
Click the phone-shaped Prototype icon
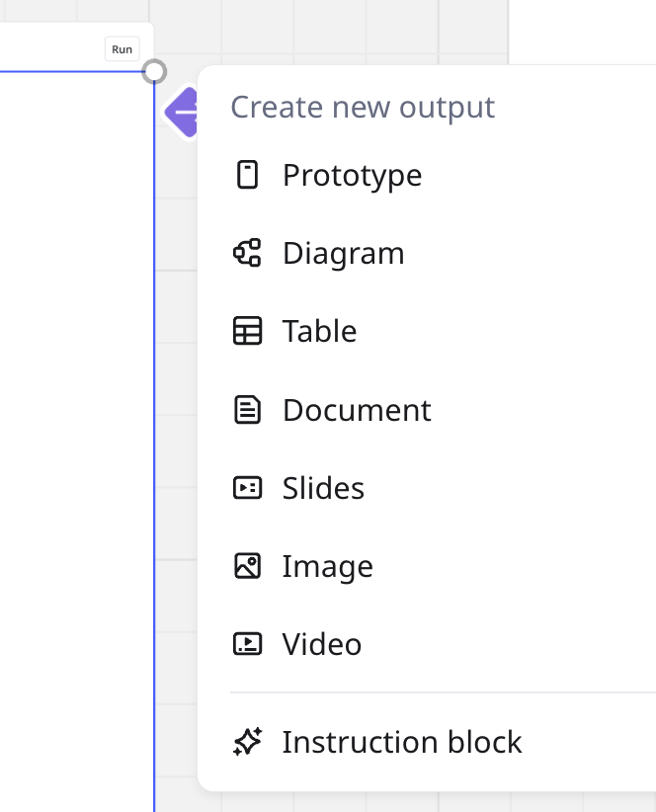pos(247,175)
